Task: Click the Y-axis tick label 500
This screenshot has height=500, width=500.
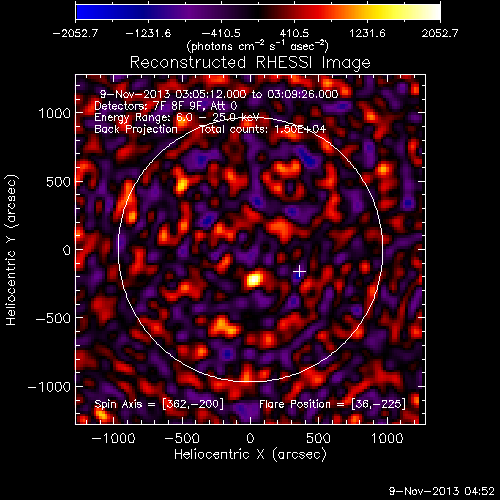Action: point(59,182)
